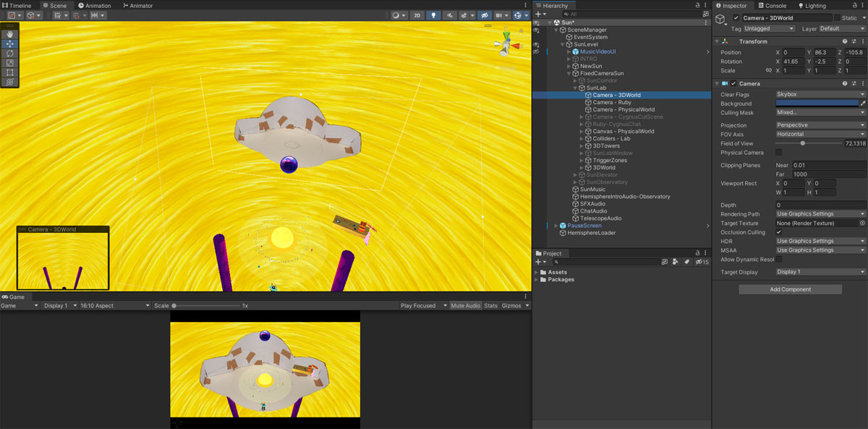Select TriggerZones in Hierarchy

[610, 160]
